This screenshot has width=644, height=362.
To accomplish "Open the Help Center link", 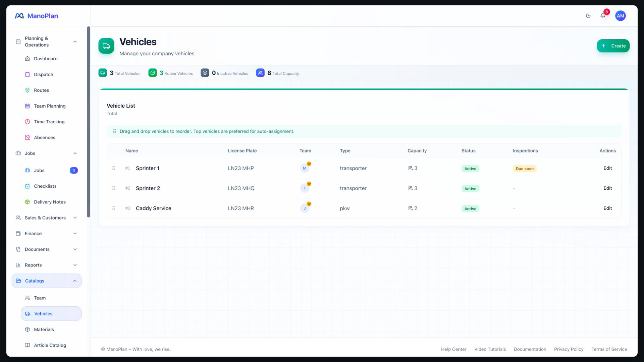I will tap(453, 349).
